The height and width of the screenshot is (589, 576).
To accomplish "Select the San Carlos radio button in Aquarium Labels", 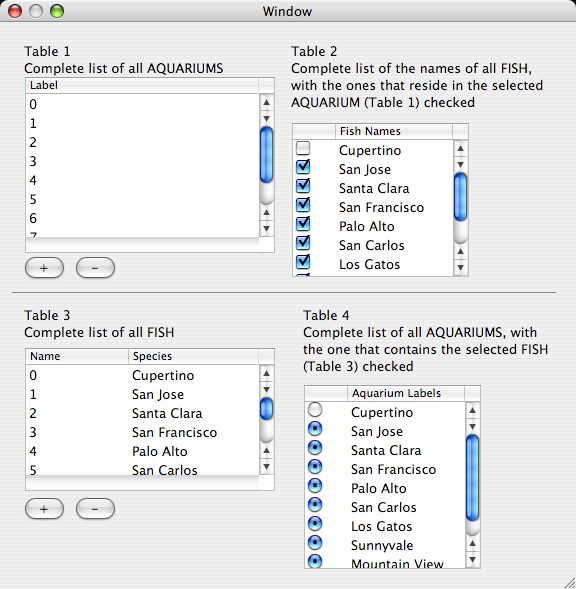I will pyautogui.click(x=315, y=505).
